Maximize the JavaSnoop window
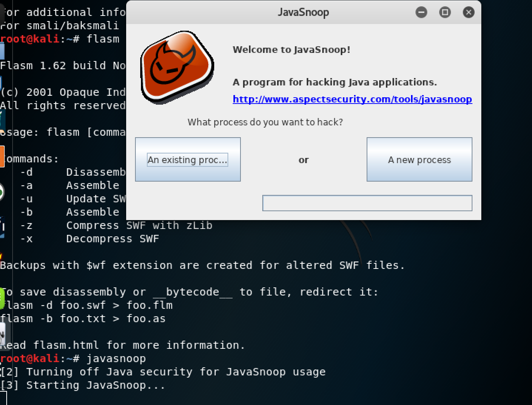This screenshot has width=532, height=405. tap(445, 12)
